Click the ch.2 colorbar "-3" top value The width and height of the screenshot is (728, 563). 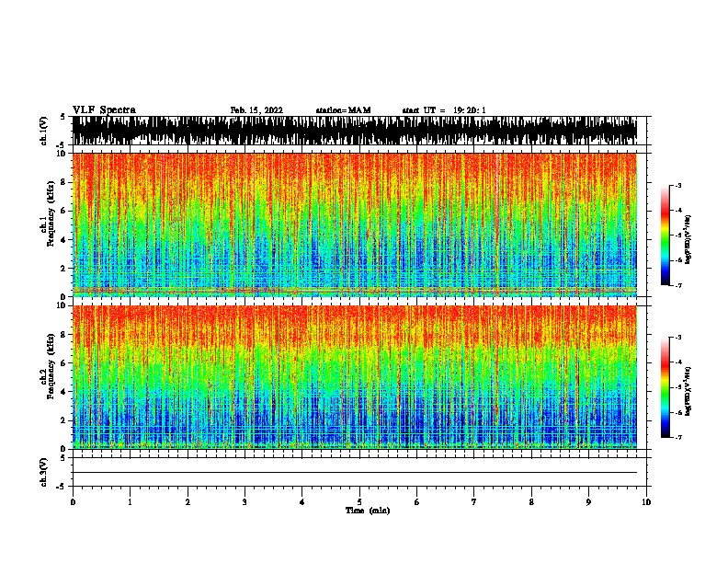(678, 338)
